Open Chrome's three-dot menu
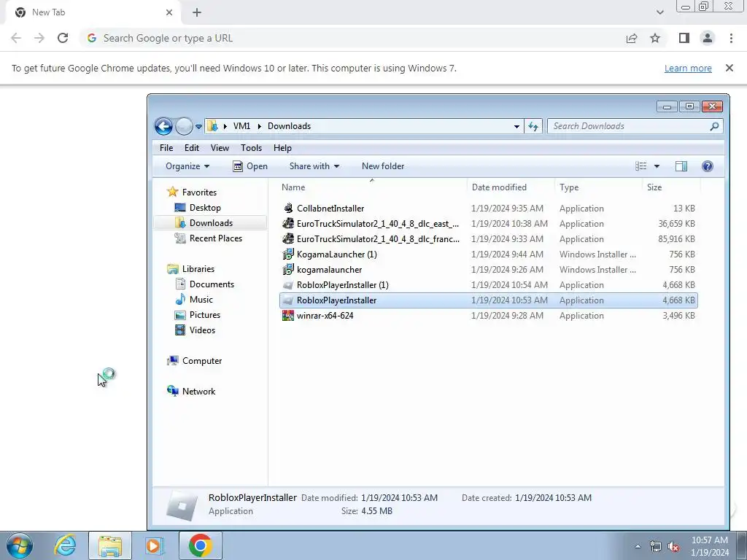This screenshot has width=747, height=560. (x=731, y=38)
